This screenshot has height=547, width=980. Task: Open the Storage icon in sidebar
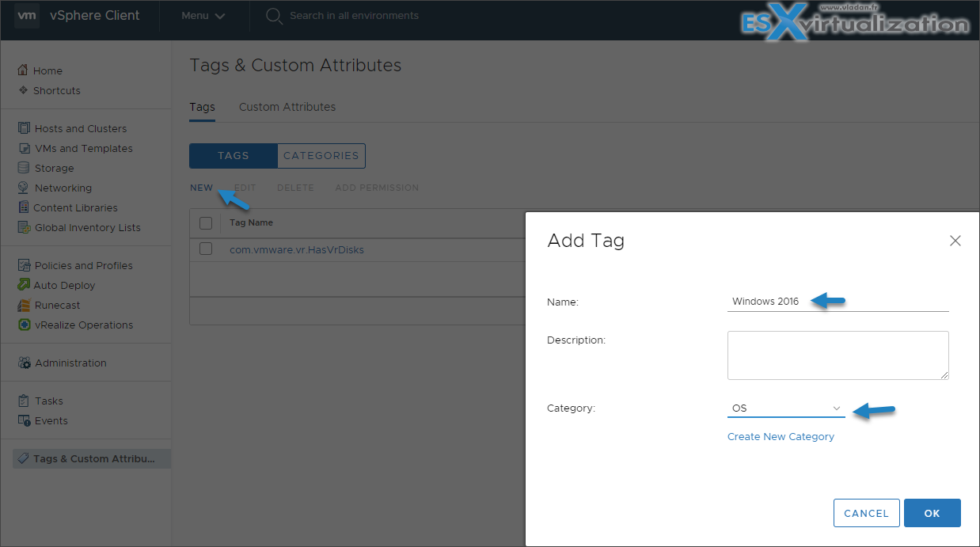point(24,168)
